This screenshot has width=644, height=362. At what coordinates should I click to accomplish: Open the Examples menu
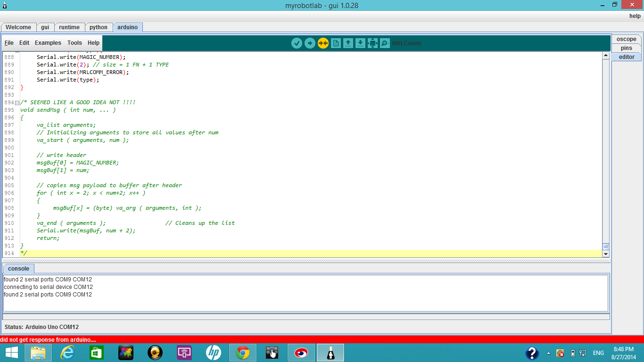(x=48, y=43)
